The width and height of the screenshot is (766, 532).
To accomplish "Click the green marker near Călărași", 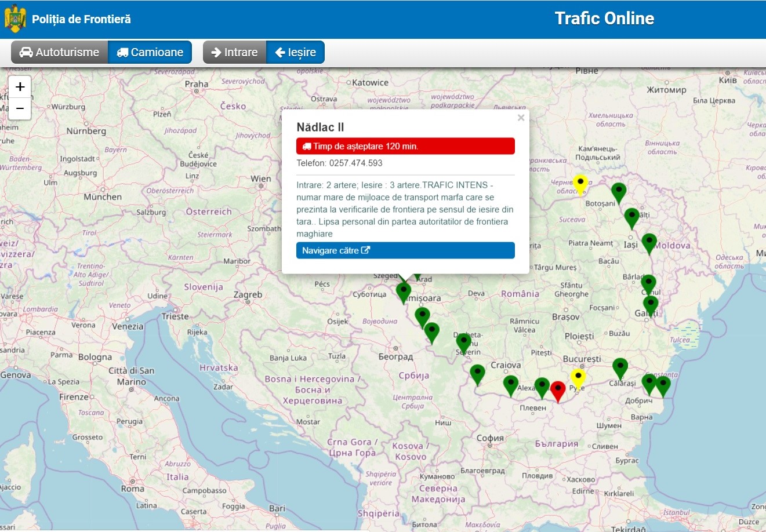I will point(620,367).
